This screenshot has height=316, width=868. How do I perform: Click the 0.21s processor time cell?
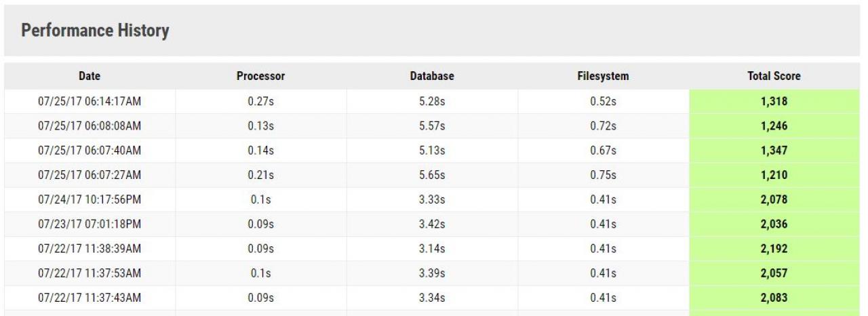pyautogui.click(x=260, y=175)
